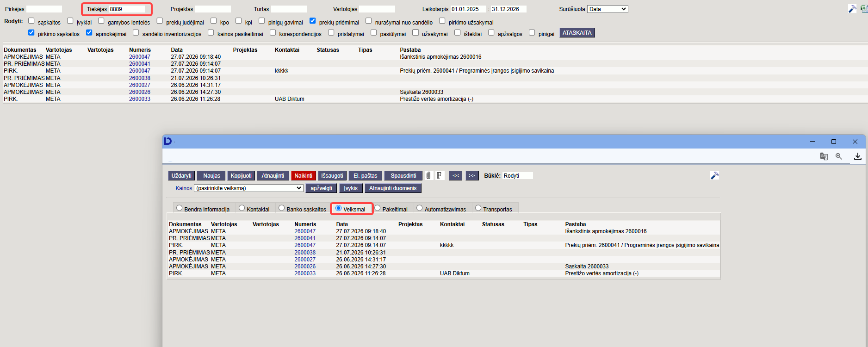Click the Naujas button
868x347 pixels.
coord(211,176)
